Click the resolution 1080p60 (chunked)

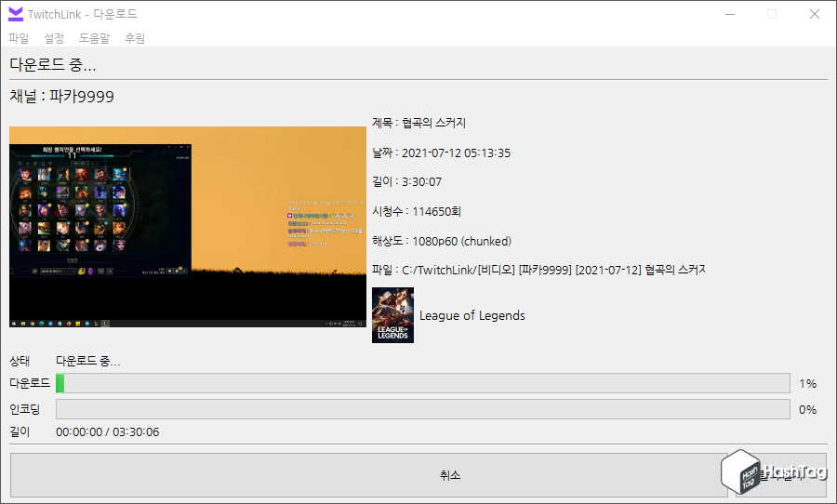pos(461,242)
